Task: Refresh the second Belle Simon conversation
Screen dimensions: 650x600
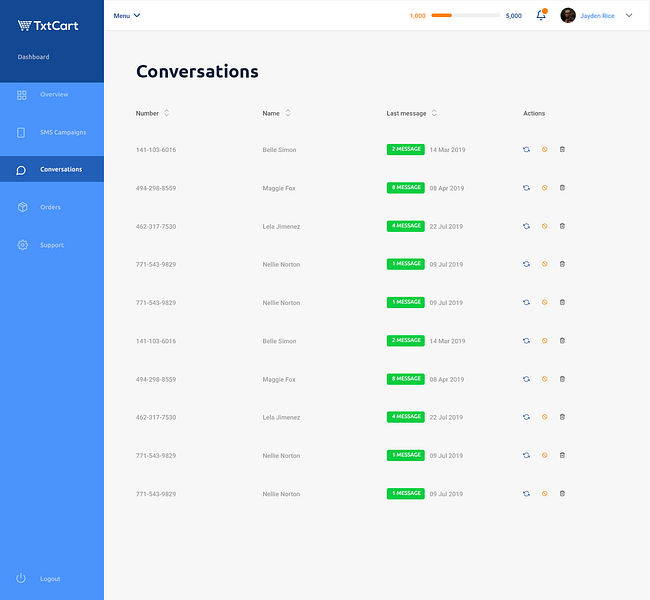Action: 526,341
